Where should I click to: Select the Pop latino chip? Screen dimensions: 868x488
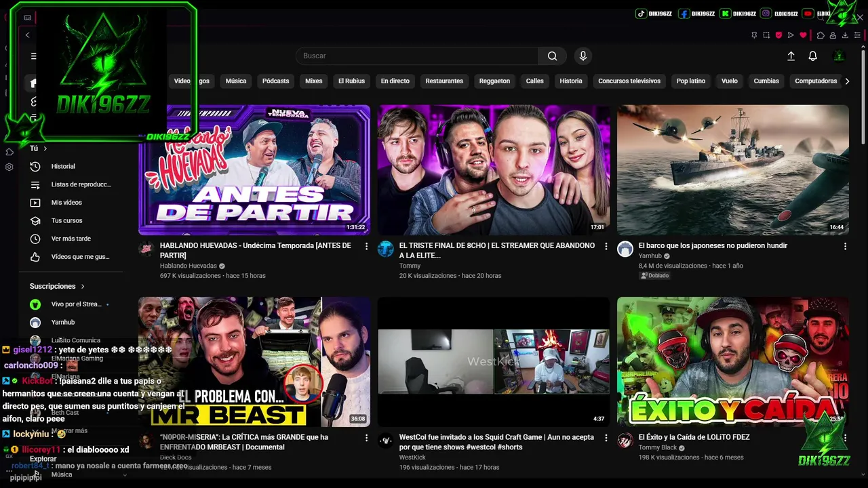pyautogui.click(x=691, y=81)
